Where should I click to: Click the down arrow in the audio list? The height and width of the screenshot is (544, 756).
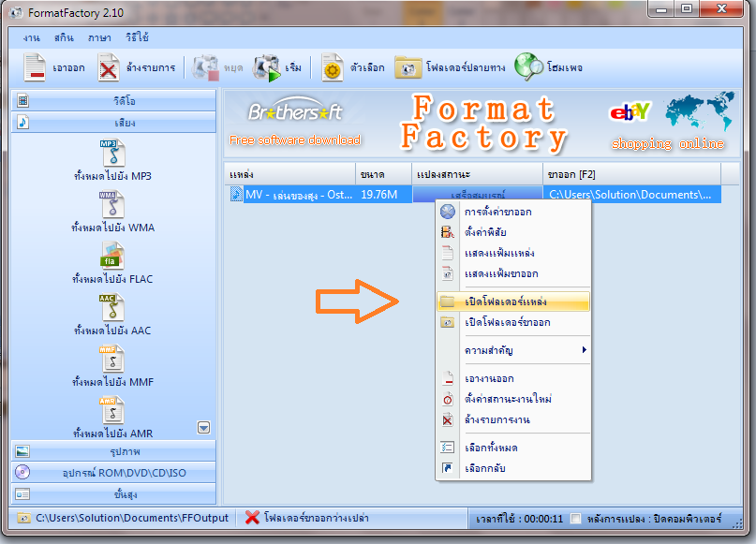204,427
